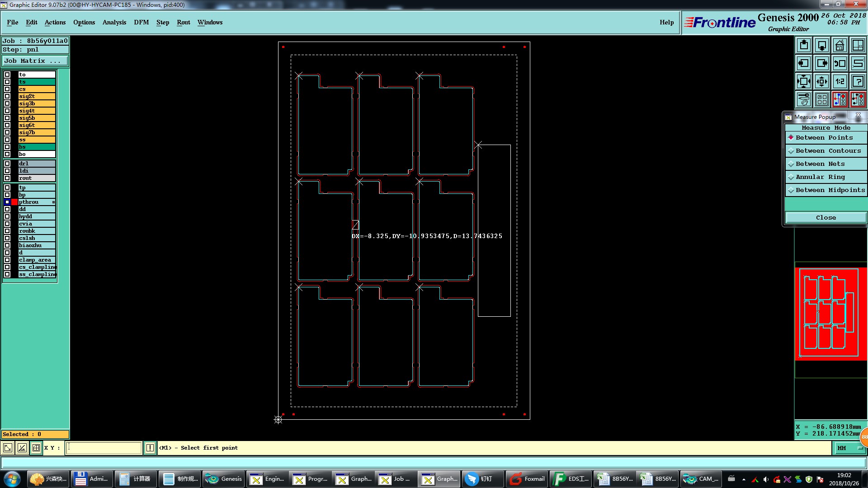Click the 'Step: pnl' label
This screenshot has width=868, height=488.
[x=35, y=50]
